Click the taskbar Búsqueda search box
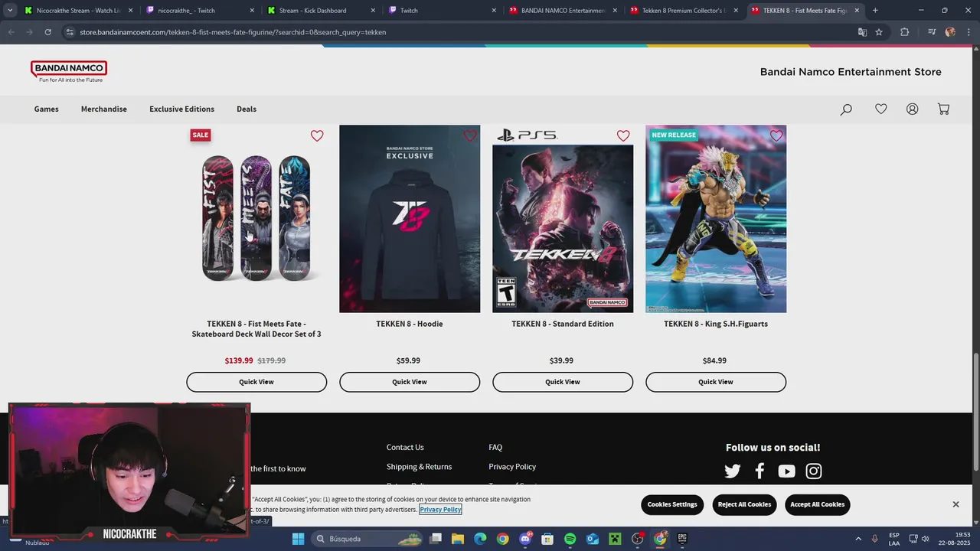This screenshot has width=980, height=551. pyautogui.click(x=367, y=539)
